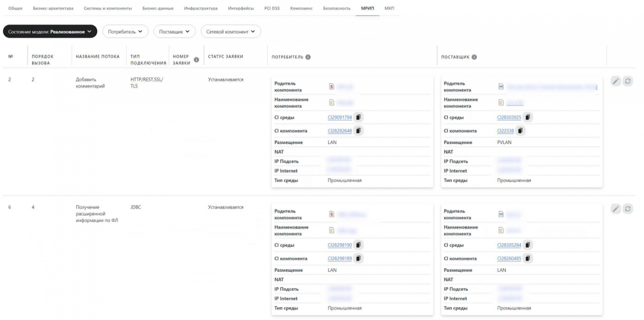
Task: Open the 'Безопасность' tab
Action: coord(336,8)
